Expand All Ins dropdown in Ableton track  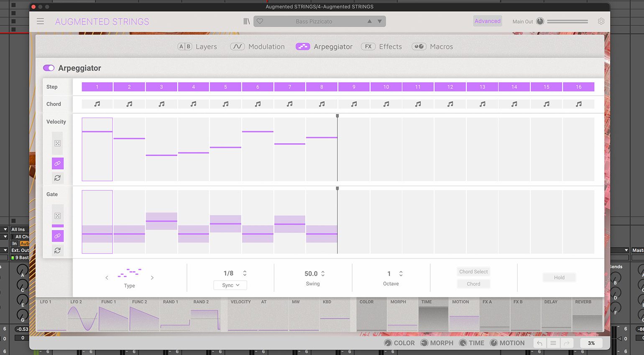tap(5, 229)
